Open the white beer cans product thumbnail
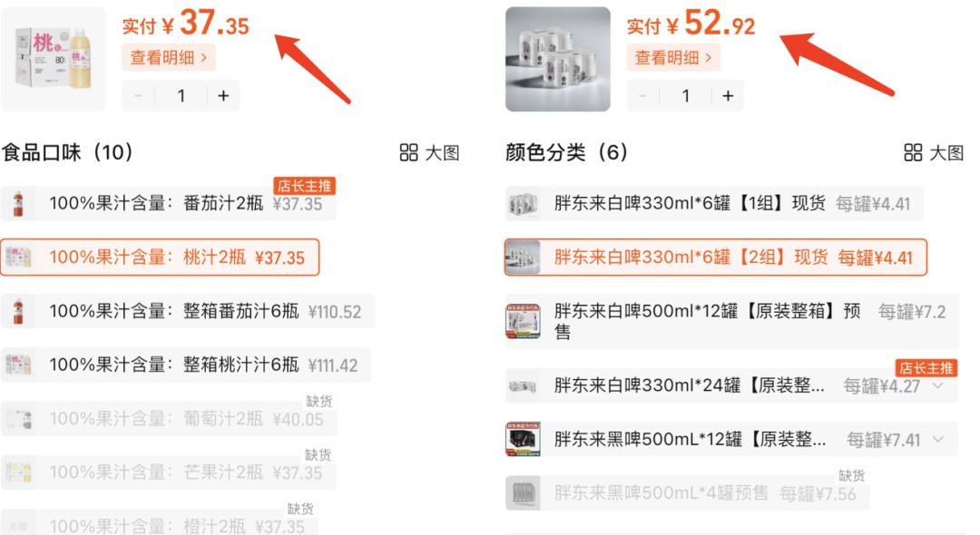The width and height of the screenshot is (980, 535). click(x=557, y=59)
